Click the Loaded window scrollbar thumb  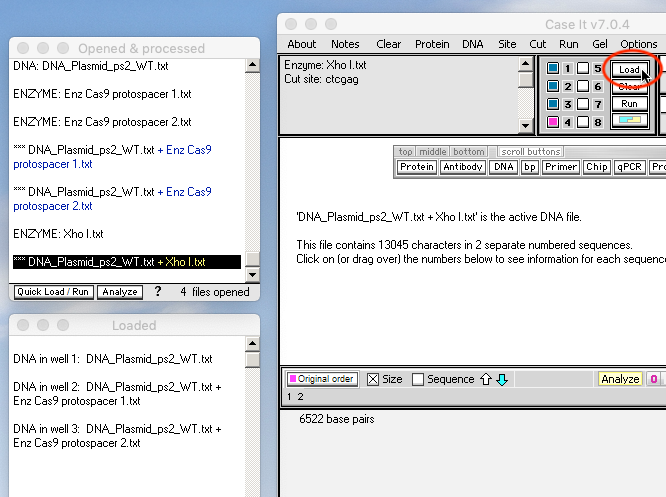tap(253, 359)
